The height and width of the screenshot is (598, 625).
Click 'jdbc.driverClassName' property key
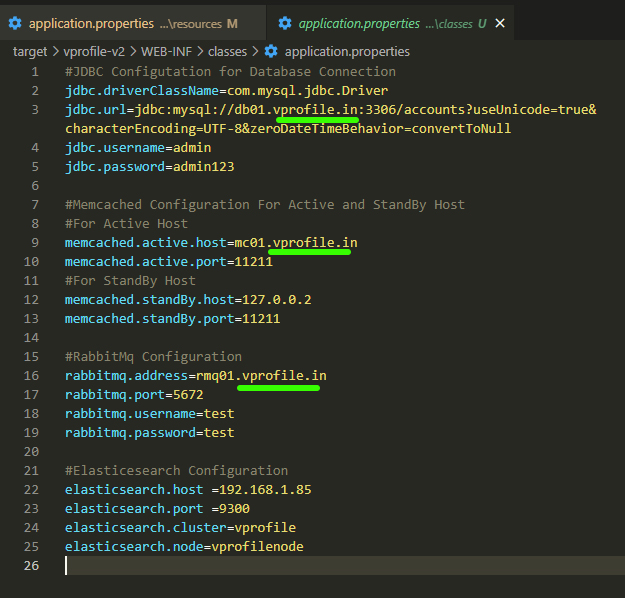point(142,91)
